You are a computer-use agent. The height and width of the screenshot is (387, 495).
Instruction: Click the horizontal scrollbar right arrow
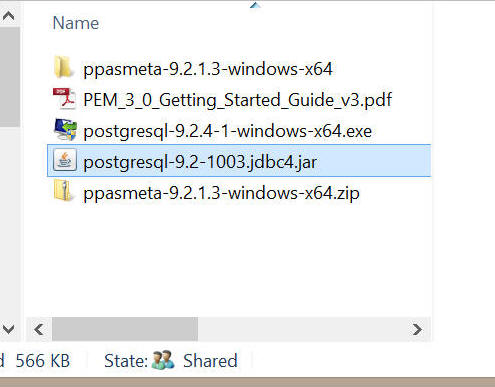click(417, 330)
